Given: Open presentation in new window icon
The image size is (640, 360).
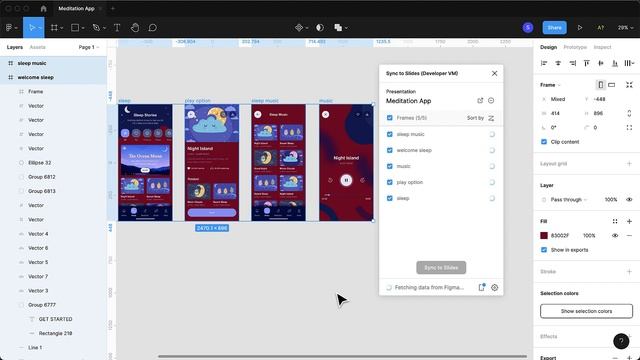Looking at the screenshot, I should pos(480,100).
